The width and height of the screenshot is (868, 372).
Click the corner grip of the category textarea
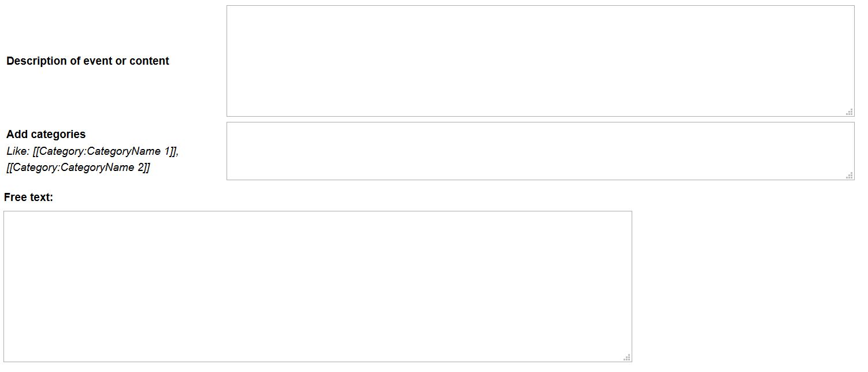pyautogui.click(x=850, y=176)
